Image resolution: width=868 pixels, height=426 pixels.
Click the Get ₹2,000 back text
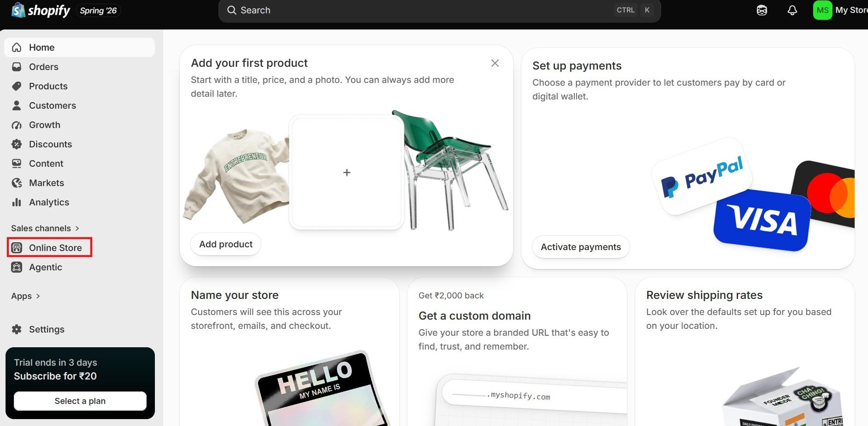pos(451,296)
